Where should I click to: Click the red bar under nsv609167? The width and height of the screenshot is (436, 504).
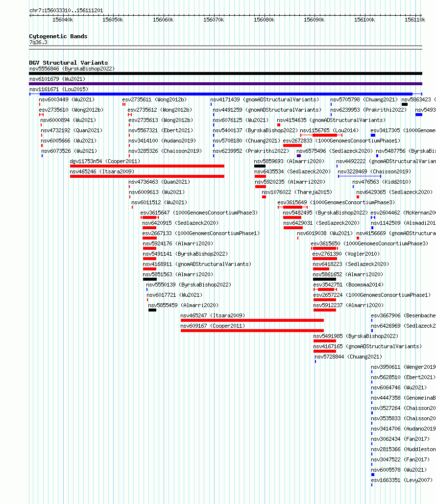[252, 331]
